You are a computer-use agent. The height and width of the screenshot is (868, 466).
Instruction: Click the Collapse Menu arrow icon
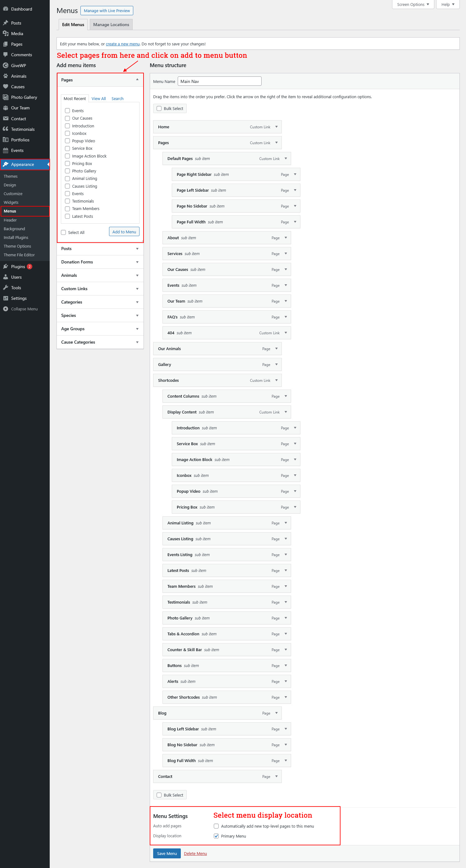tap(5, 309)
